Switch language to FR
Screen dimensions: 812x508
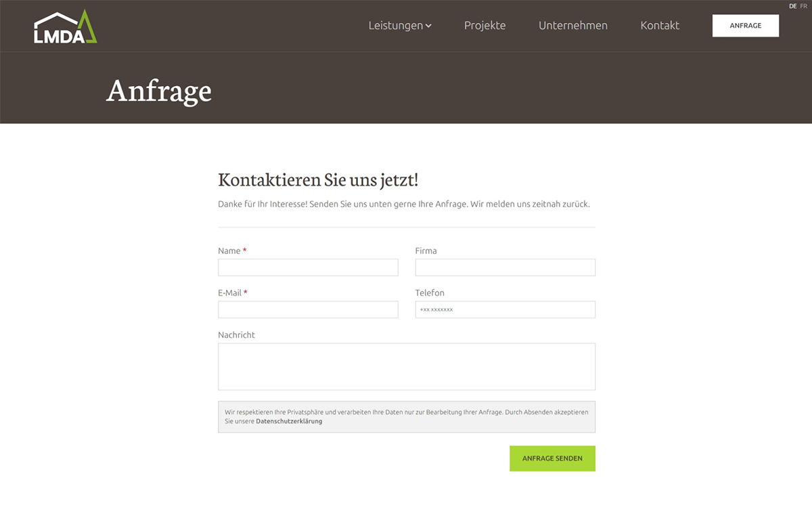pos(803,5)
